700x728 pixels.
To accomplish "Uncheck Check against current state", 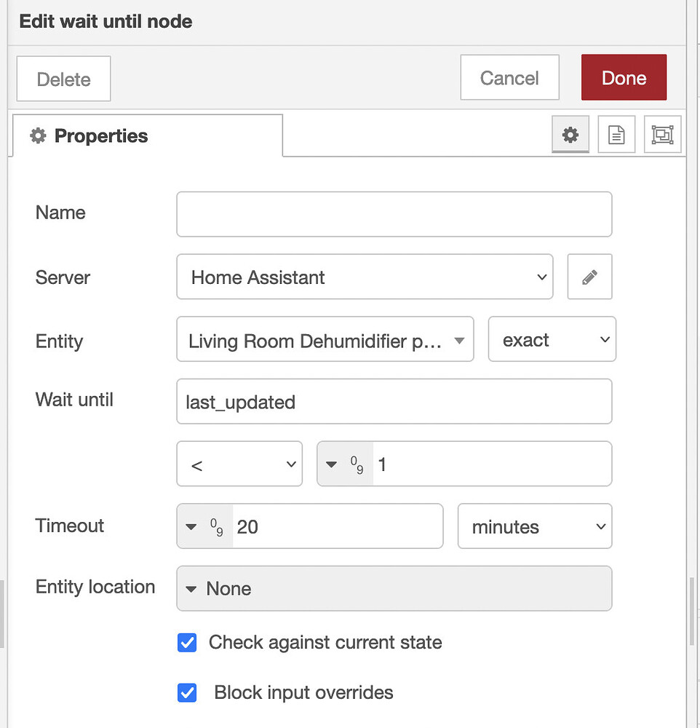I will pos(187,643).
